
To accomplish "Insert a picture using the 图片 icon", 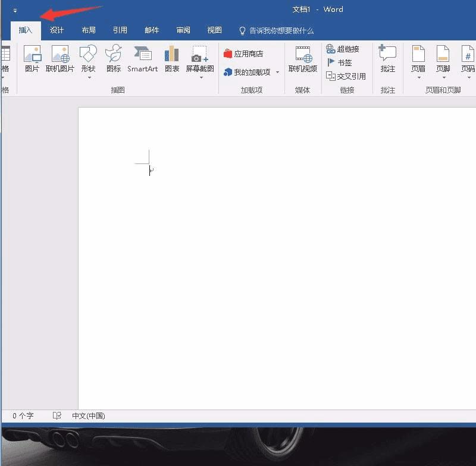I will 32,59.
